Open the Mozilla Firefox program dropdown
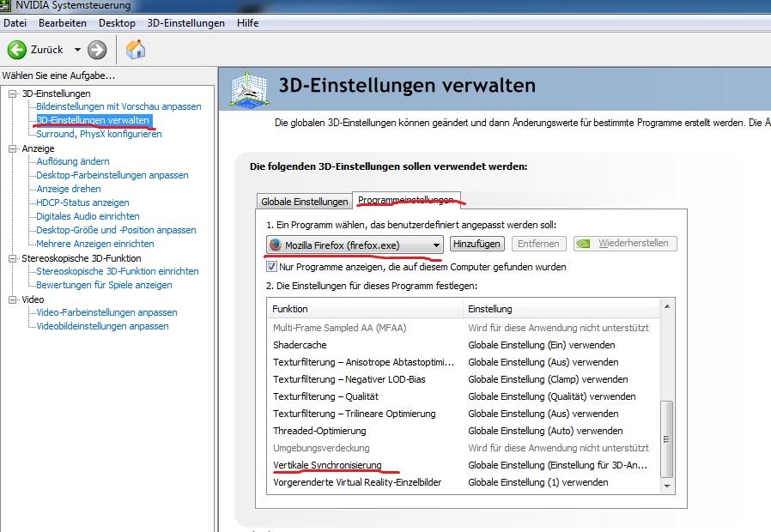This screenshot has height=532, width=771. 355,245
